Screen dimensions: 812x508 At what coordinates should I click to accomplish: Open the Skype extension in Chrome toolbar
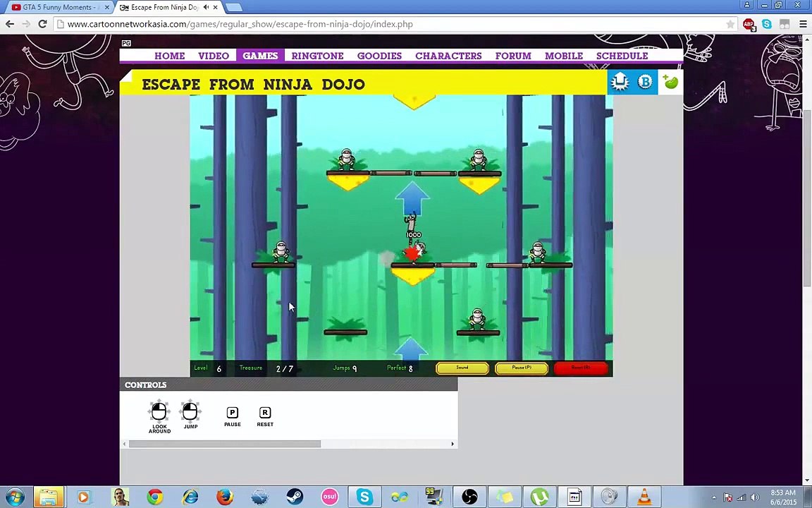[767, 24]
